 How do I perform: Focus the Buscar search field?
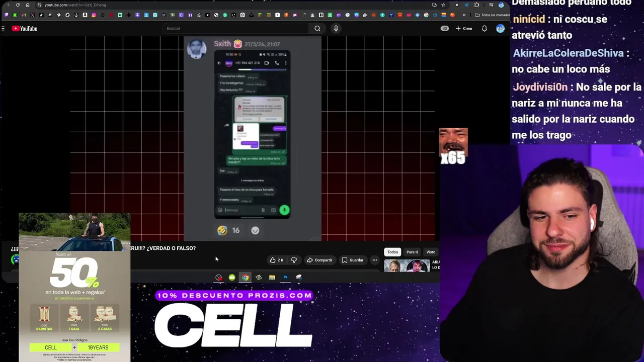(x=235, y=29)
